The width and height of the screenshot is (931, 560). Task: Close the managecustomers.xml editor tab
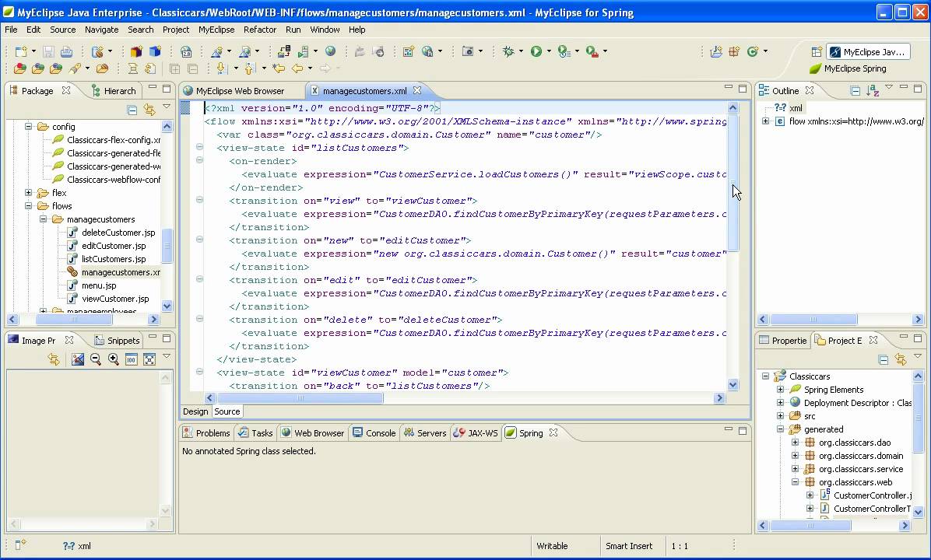click(x=417, y=90)
